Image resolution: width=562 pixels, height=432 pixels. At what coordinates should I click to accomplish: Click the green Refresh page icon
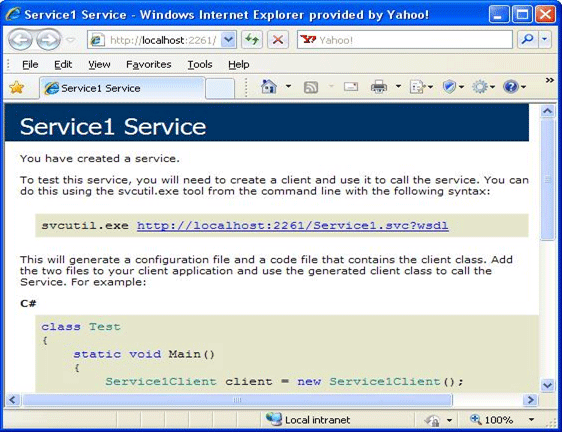252,40
